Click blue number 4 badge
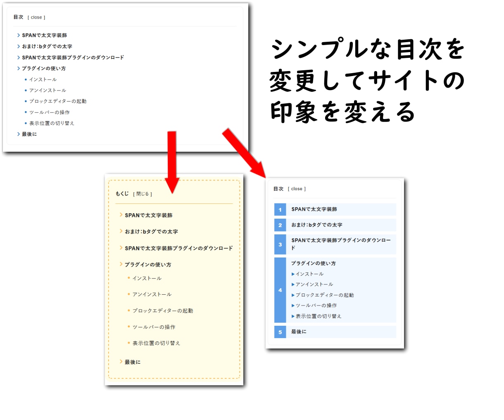Screen dimensions: 504x420 click(x=280, y=290)
